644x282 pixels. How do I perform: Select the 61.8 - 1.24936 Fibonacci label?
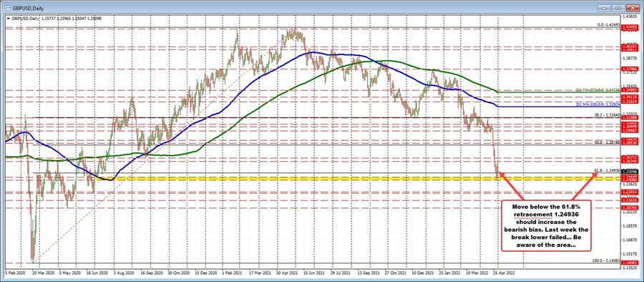pos(607,170)
